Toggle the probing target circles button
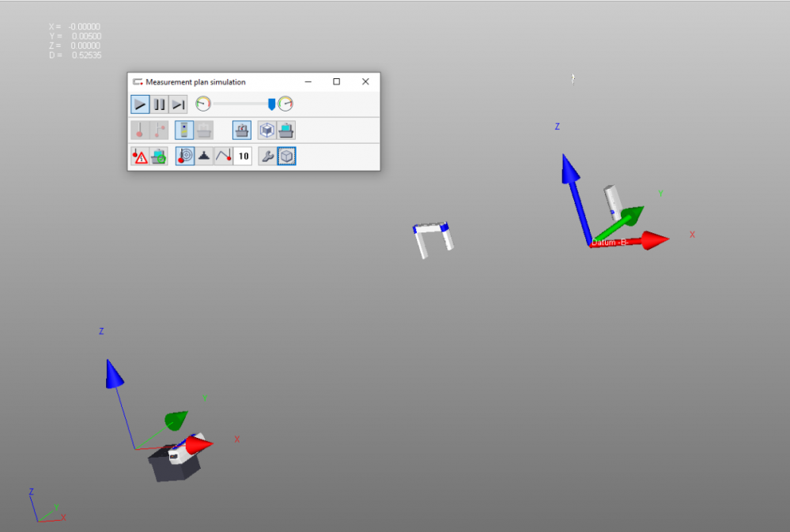 (185, 157)
